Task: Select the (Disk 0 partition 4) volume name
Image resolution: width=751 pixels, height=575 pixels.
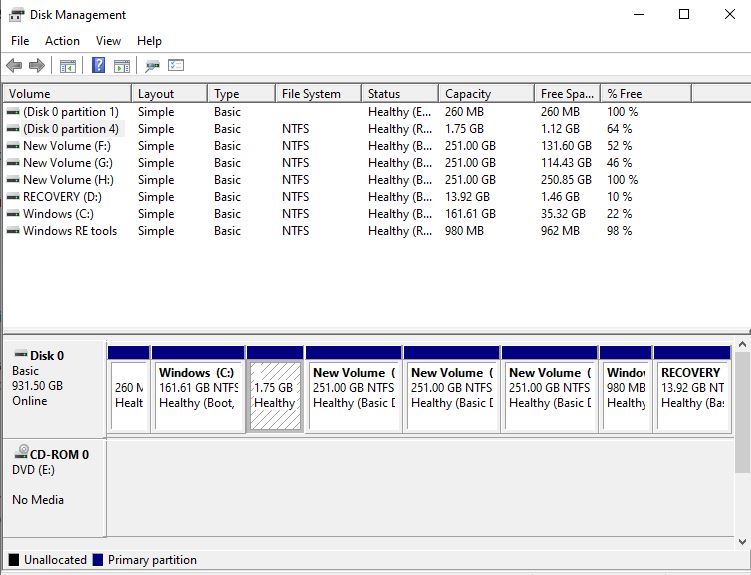Action: point(71,129)
